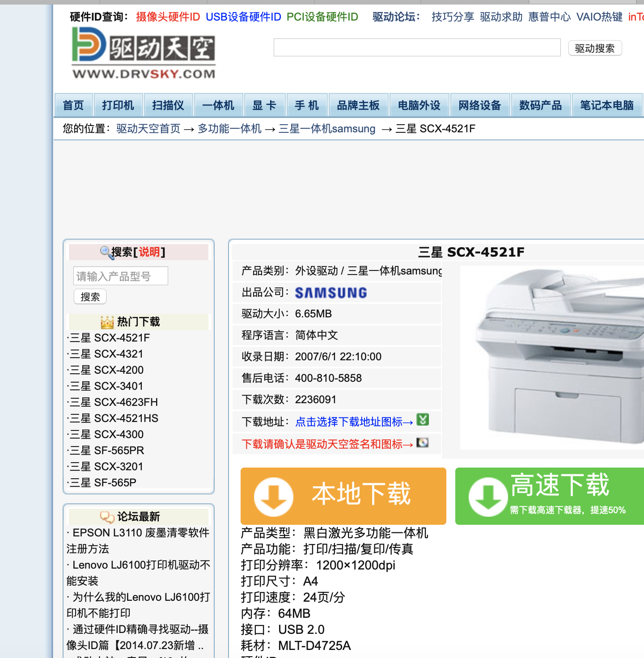The width and height of the screenshot is (644, 658).
Task: Open 三星 SCX-3401 in hot downloads
Action: (107, 386)
